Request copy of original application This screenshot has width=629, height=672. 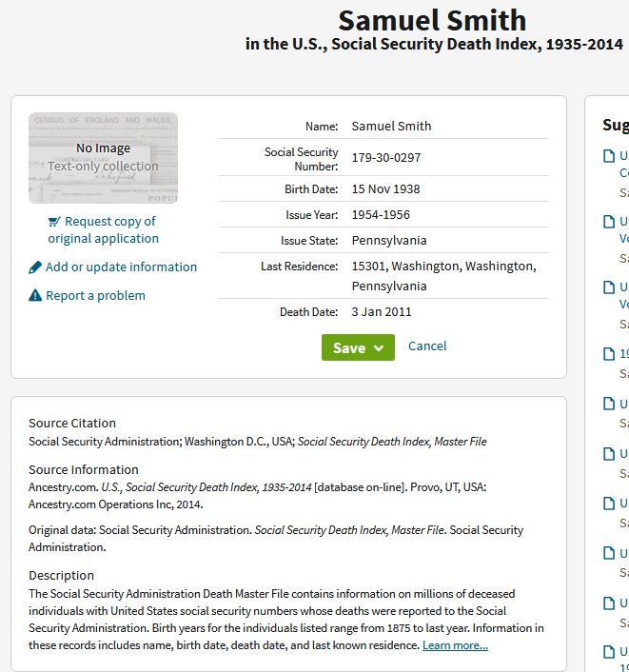tap(104, 229)
